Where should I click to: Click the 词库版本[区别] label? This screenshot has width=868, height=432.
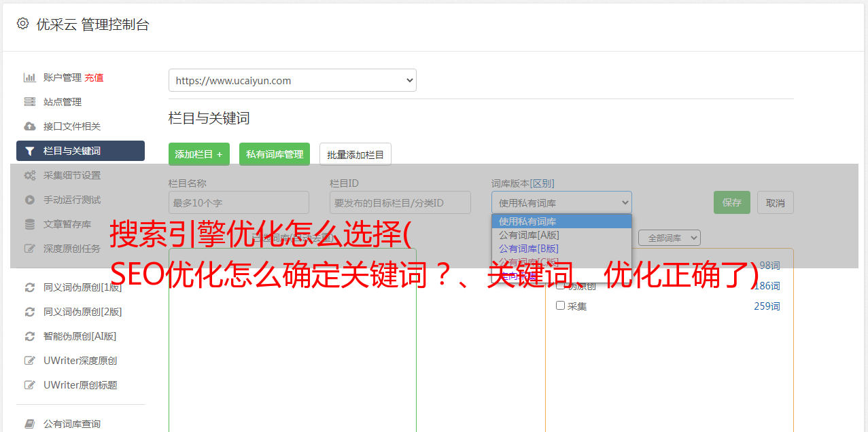click(x=523, y=183)
